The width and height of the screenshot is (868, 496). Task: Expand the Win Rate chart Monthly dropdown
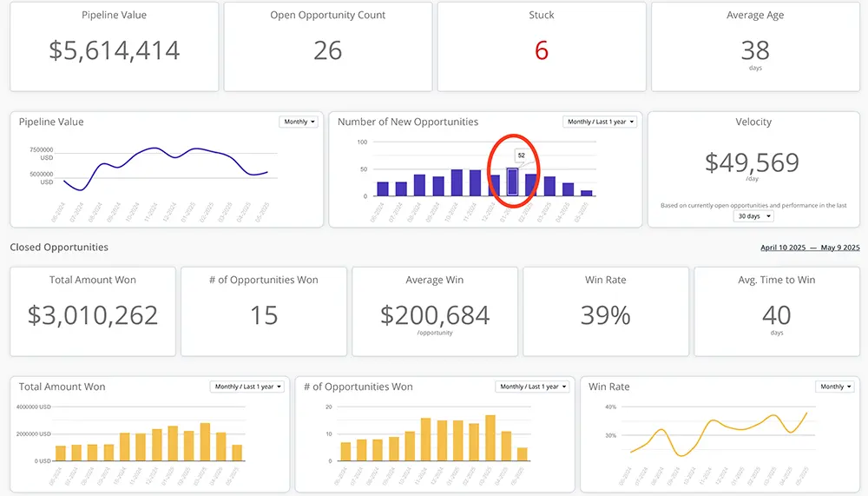pyautogui.click(x=835, y=387)
